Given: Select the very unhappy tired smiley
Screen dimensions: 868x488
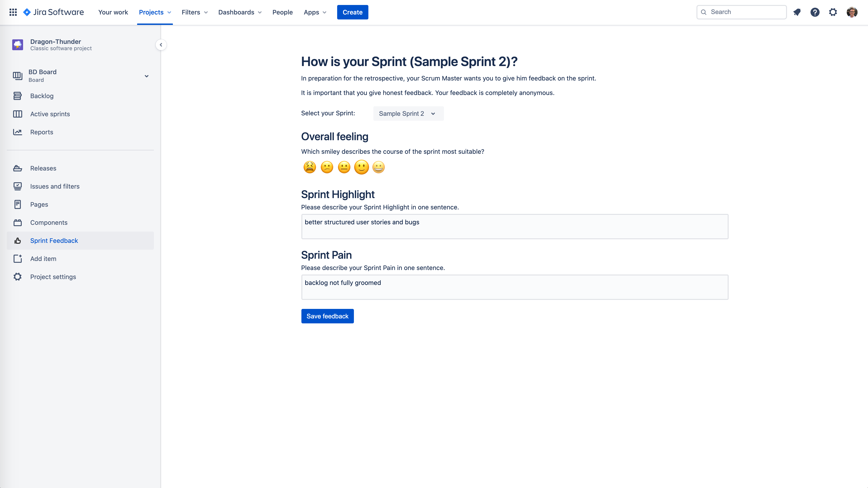Looking at the screenshot, I should (x=309, y=167).
